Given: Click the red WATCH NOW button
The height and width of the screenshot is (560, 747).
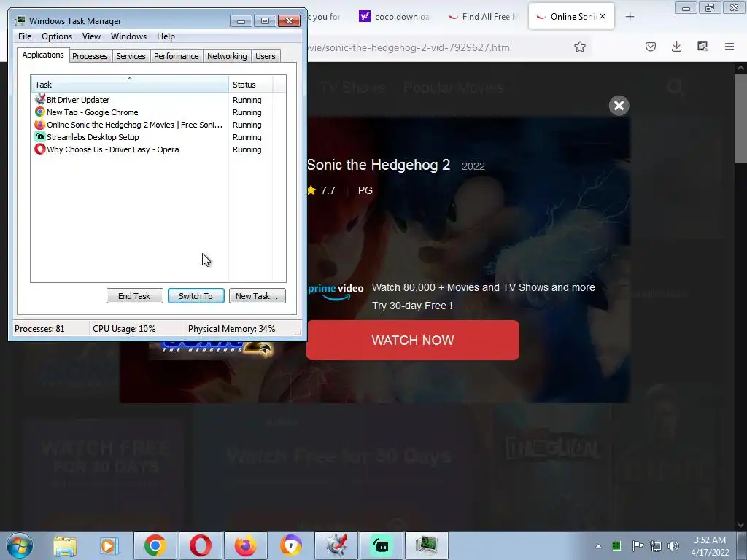Looking at the screenshot, I should [x=413, y=340].
